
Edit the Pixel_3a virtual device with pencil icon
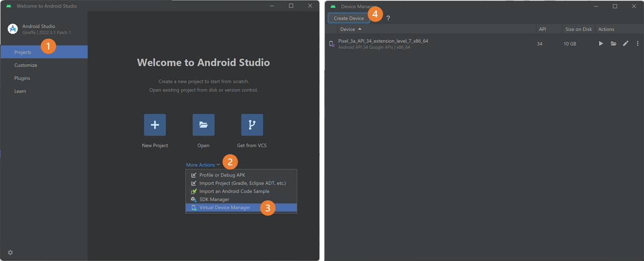[x=625, y=44]
